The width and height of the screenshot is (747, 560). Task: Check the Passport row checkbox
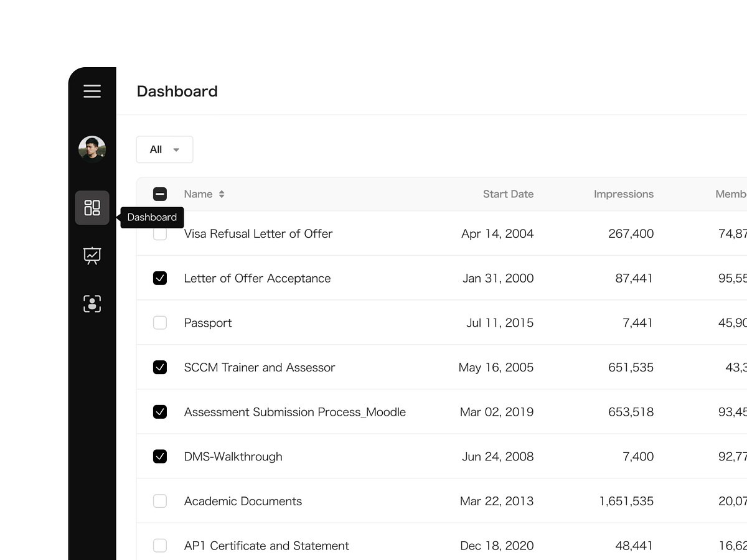coord(160,322)
